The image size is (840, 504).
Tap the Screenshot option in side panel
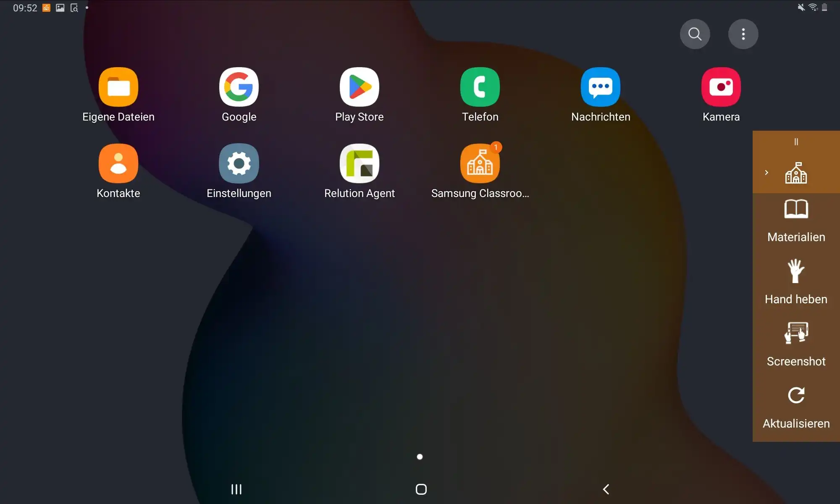coord(796,344)
